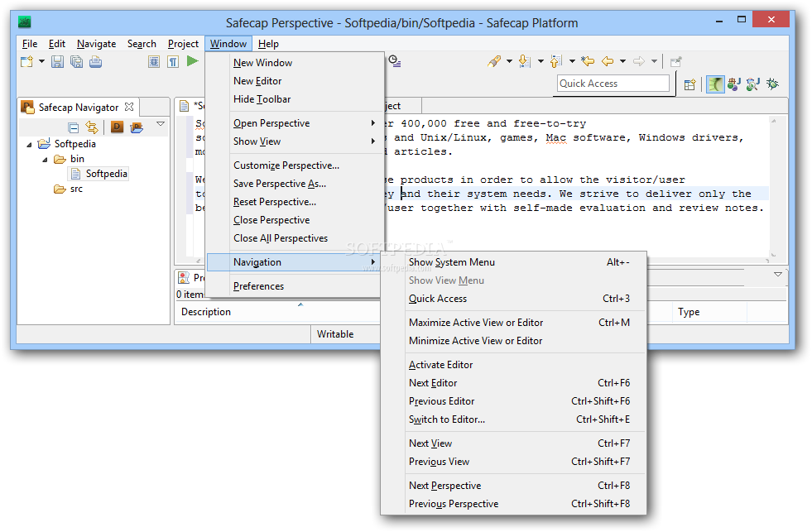Choose Hide Toolbar menu entry
The image size is (812, 532).
(x=295, y=98)
